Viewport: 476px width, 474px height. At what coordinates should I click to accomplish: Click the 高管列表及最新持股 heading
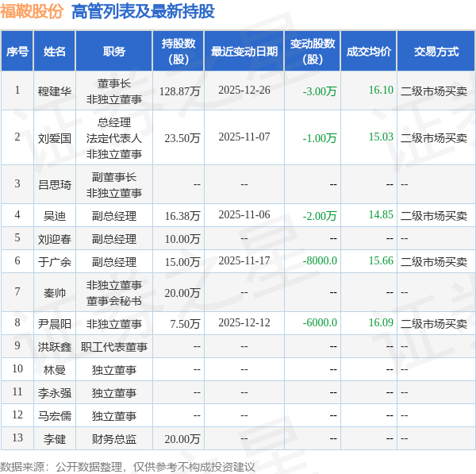click(143, 12)
